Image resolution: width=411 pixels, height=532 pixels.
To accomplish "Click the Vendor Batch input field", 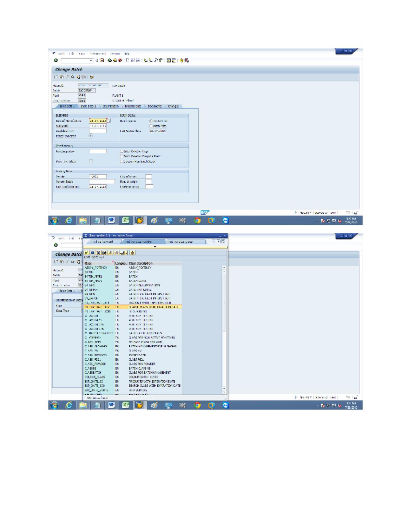I will coord(102,182).
